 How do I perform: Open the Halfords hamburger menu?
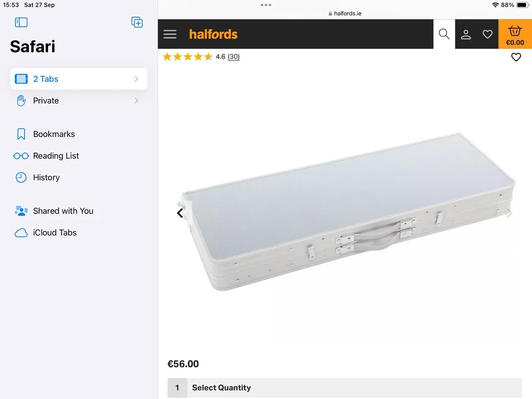coord(170,35)
